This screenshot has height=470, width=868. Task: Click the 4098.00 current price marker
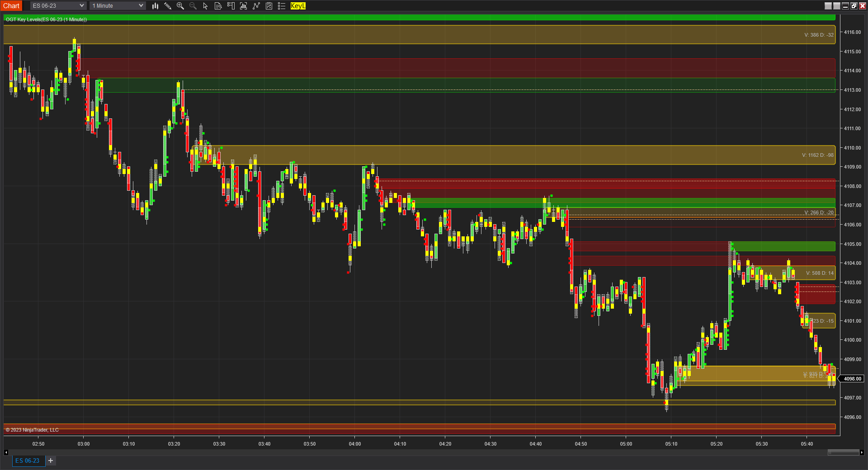852,379
